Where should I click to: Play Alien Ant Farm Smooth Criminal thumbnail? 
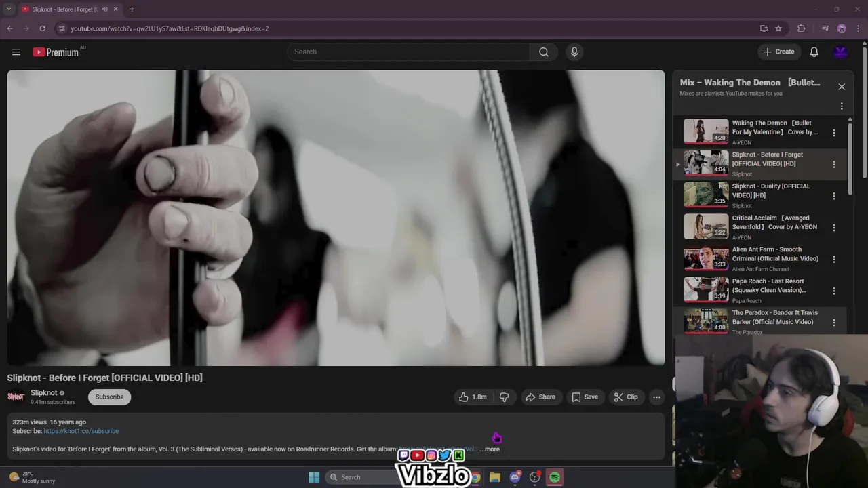[x=706, y=258]
